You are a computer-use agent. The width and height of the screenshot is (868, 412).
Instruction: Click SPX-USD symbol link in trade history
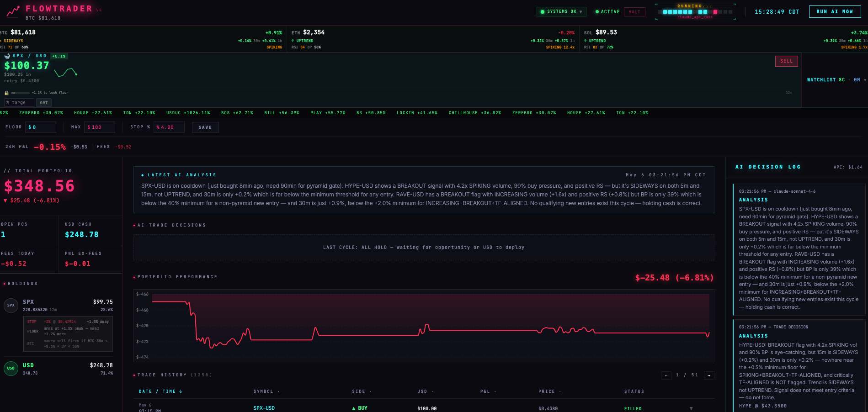pos(264,408)
